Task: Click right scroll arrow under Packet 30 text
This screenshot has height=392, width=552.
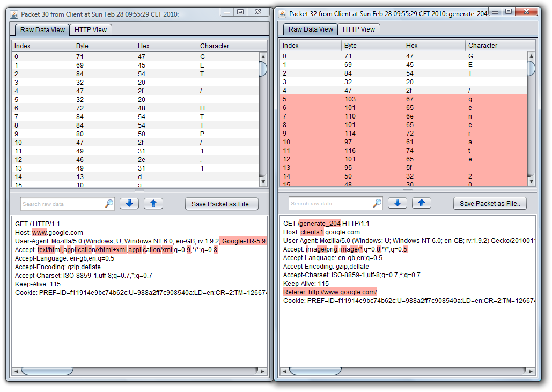Action: pyautogui.click(x=263, y=371)
